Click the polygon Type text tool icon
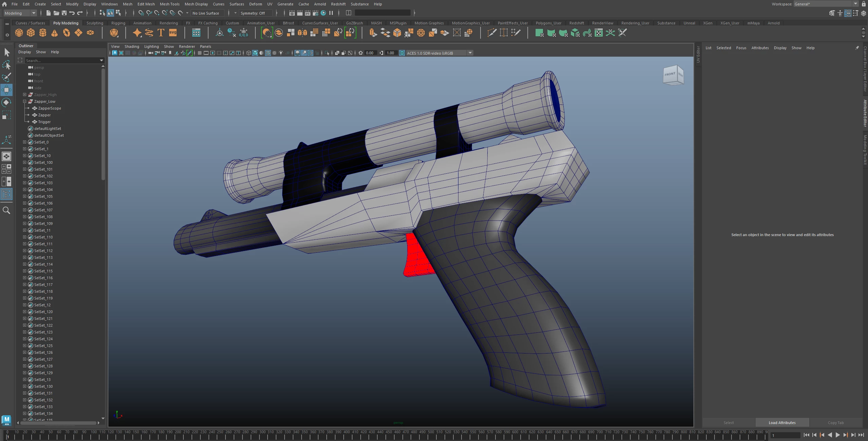 point(161,33)
